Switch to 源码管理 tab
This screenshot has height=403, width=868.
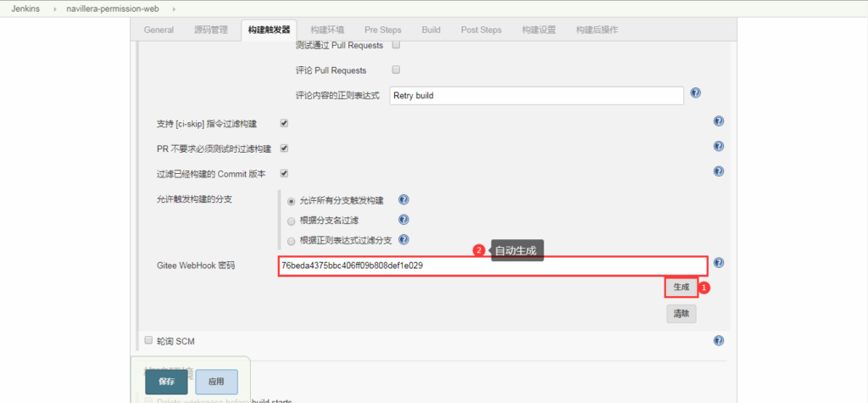tap(211, 30)
